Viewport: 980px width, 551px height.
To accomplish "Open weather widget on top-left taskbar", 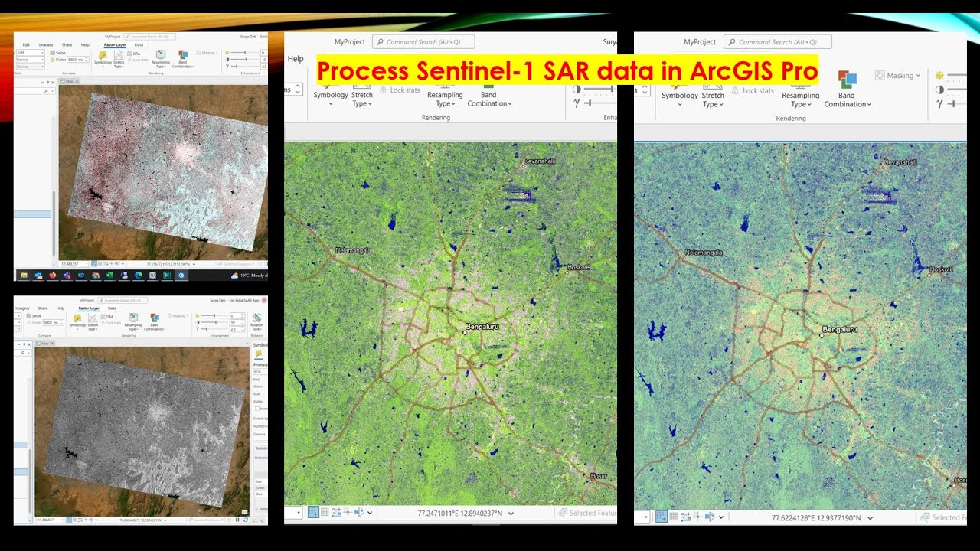I will (x=250, y=275).
